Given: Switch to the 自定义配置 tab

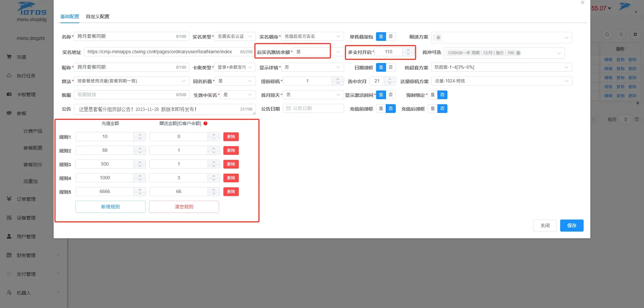Looking at the screenshot, I should 98,16.
